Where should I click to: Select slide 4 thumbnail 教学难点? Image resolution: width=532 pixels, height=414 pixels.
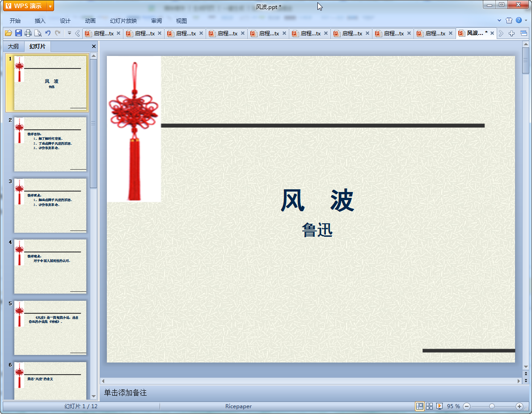pyautogui.click(x=50, y=267)
